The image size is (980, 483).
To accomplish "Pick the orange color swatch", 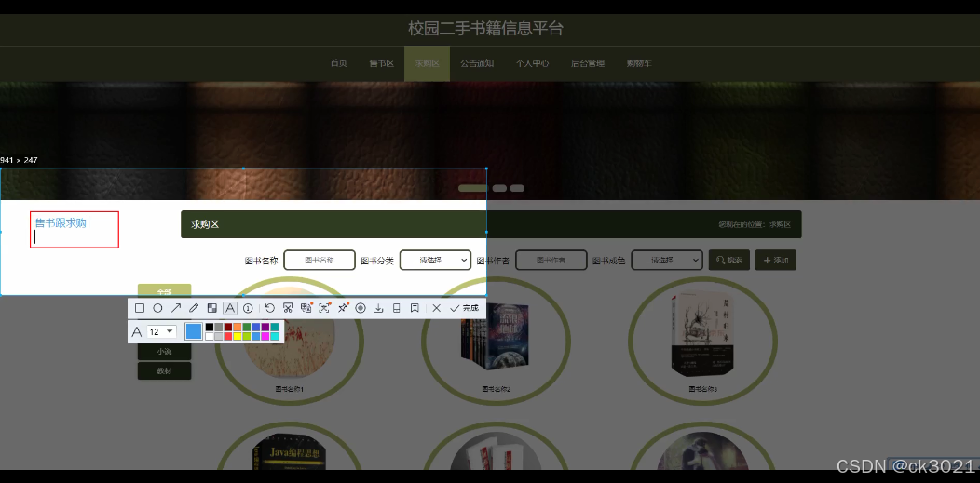I will click(238, 327).
